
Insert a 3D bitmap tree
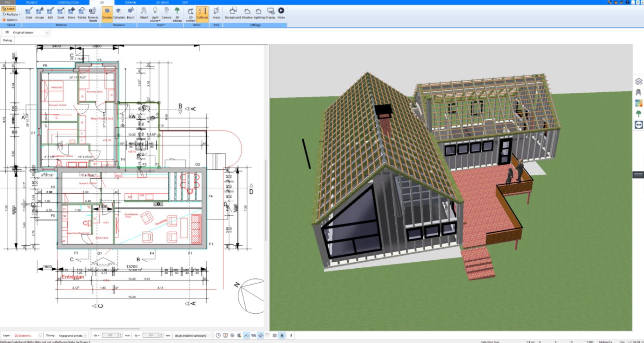177,14
